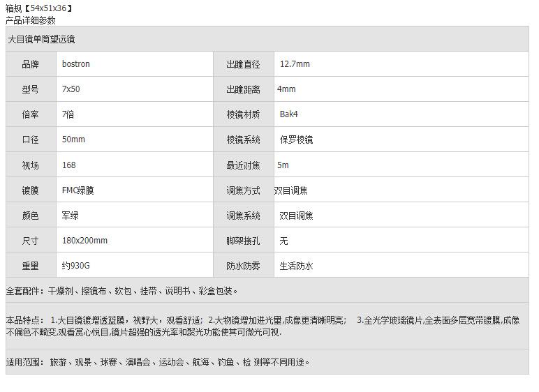The width and height of the screenshot is (539, 392).
Task: Click the prism system value 保罗棱镜
Action: pos(296,140)
